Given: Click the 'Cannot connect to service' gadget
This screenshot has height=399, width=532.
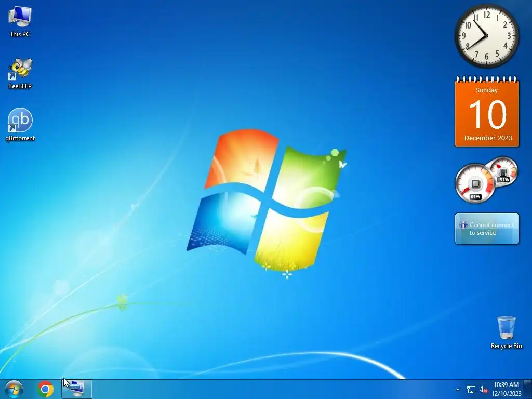Looking at the screenshot, I should coord(487,229).
